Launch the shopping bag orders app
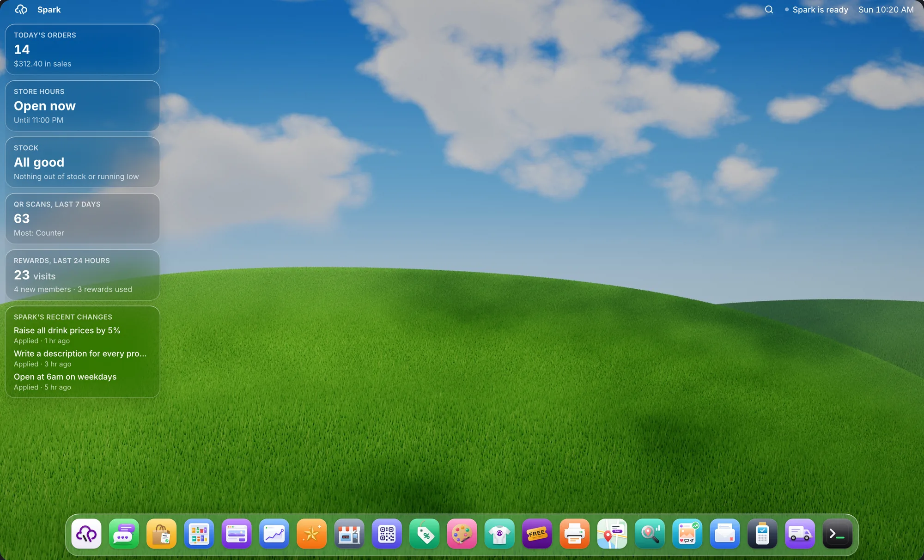924x560 pixels. (x=161, y=534)
